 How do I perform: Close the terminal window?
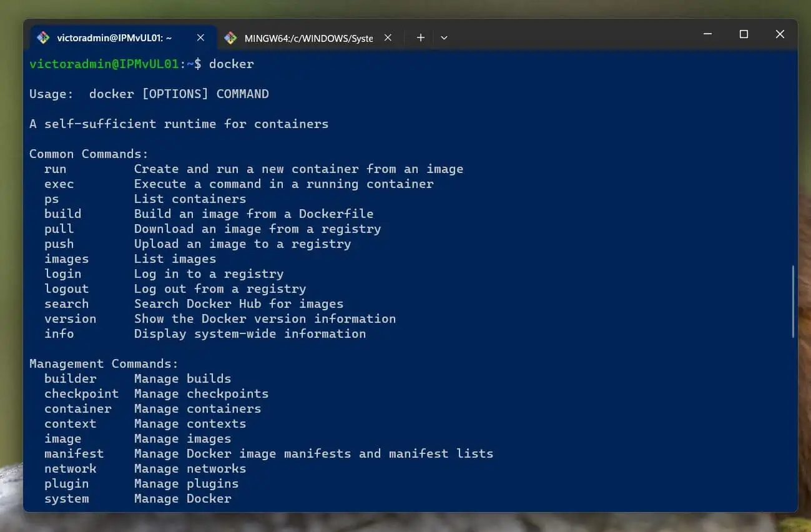pyautogui.click(x=780, y=34)
